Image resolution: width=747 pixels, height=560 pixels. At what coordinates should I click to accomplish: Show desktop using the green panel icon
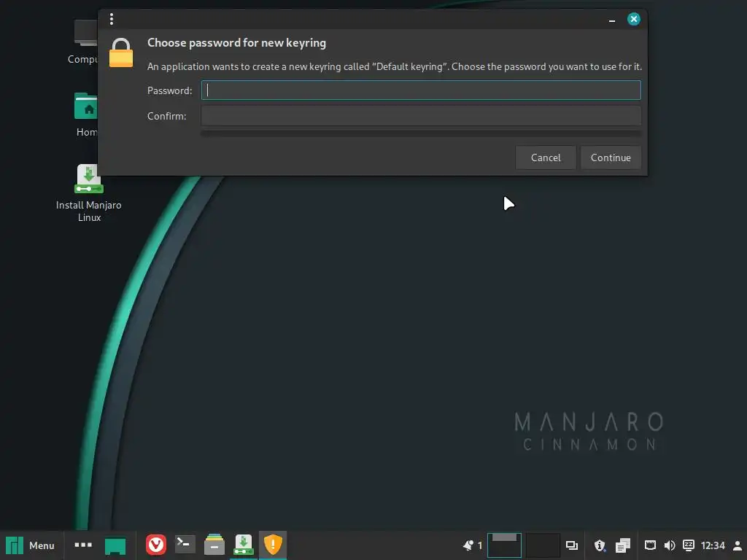click(115, 545)
